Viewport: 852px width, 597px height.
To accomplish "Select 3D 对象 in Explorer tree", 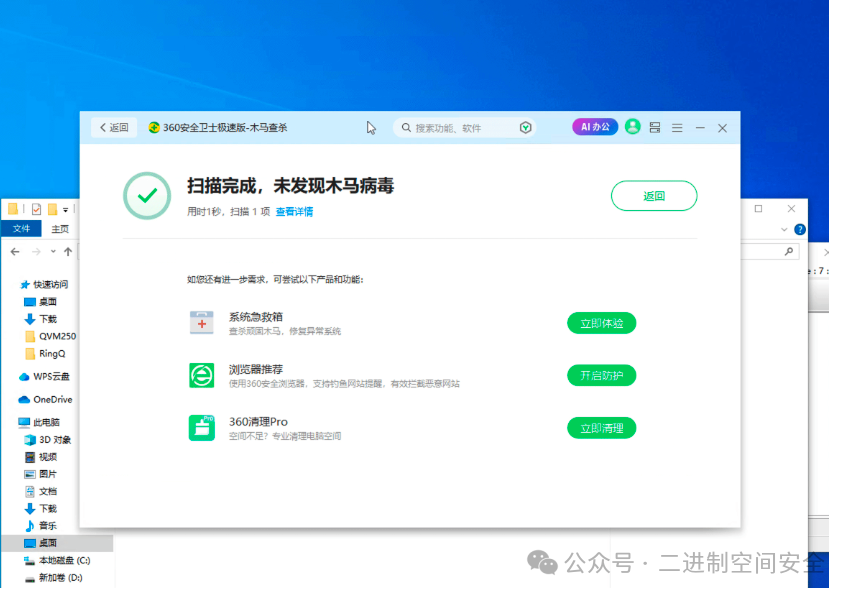I will (x=48, y=439).
